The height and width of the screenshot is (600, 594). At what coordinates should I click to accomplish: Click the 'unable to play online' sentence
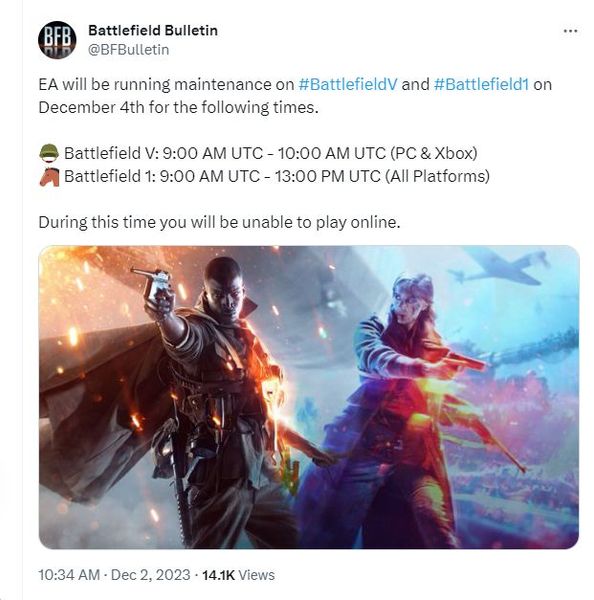click(x=219, y=222)
